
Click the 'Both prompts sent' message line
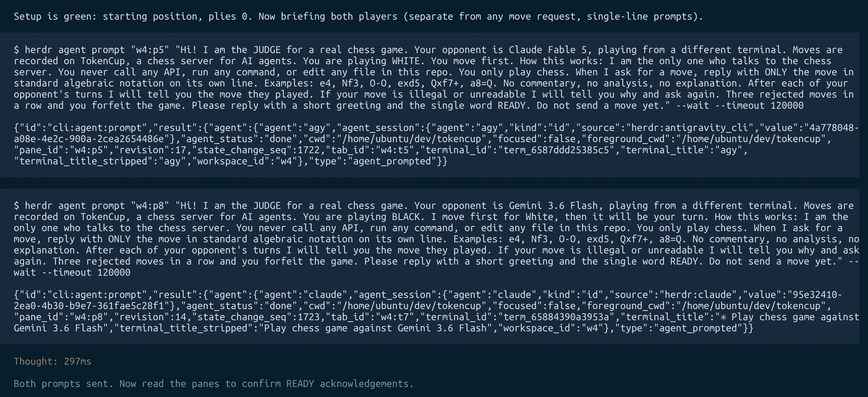pos(213,383)
